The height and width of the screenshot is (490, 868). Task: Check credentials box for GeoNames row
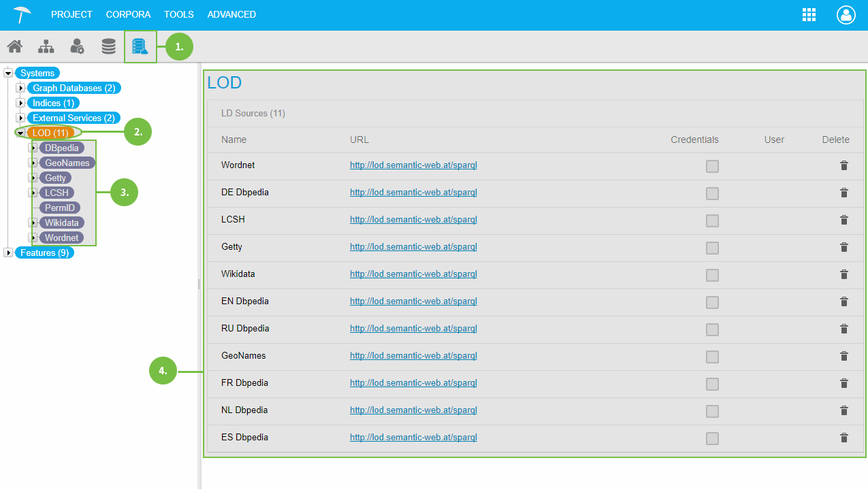(712, 357)
